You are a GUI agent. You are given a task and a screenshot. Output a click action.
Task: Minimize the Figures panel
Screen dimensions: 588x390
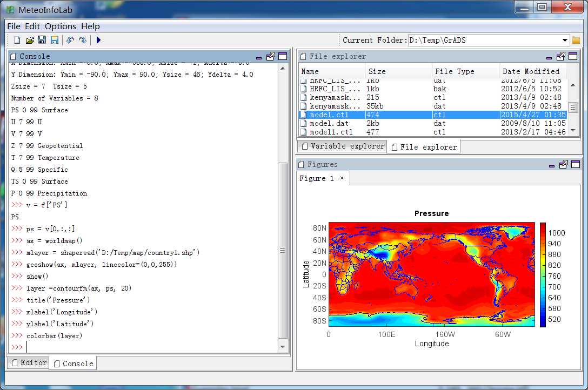552,166
